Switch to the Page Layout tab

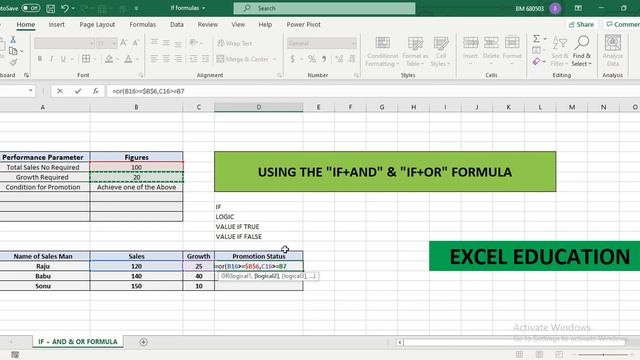pos(97,24)
